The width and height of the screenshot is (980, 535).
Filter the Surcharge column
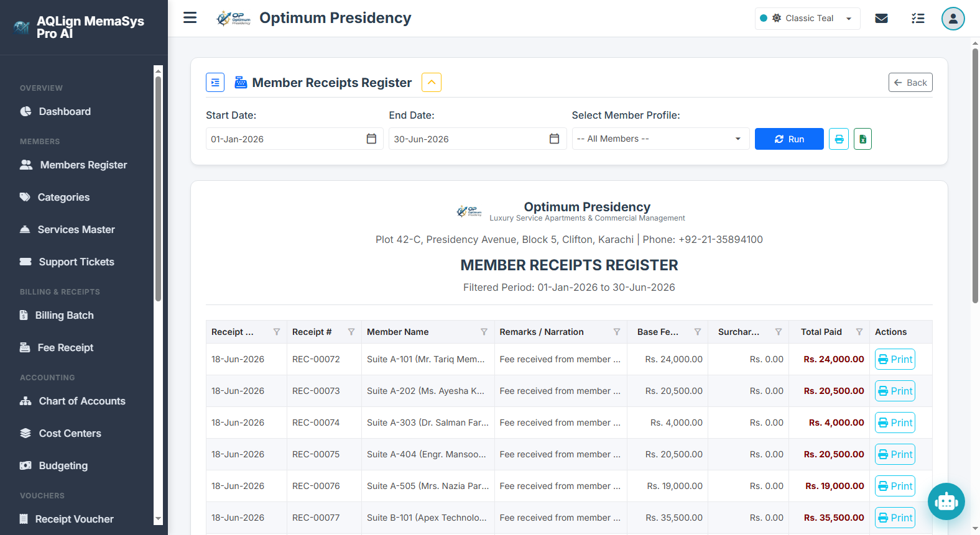click(x=779, y=332)
